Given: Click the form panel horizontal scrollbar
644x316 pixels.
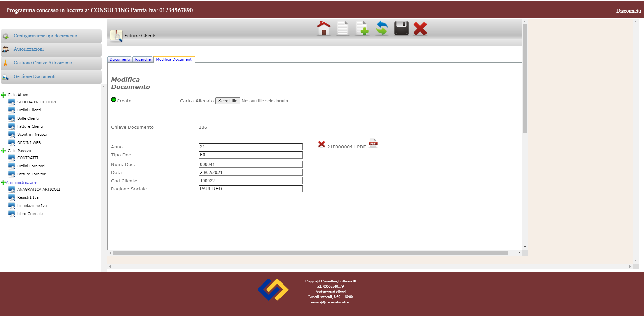Looking at the screenshot, I should click(311, 253).
